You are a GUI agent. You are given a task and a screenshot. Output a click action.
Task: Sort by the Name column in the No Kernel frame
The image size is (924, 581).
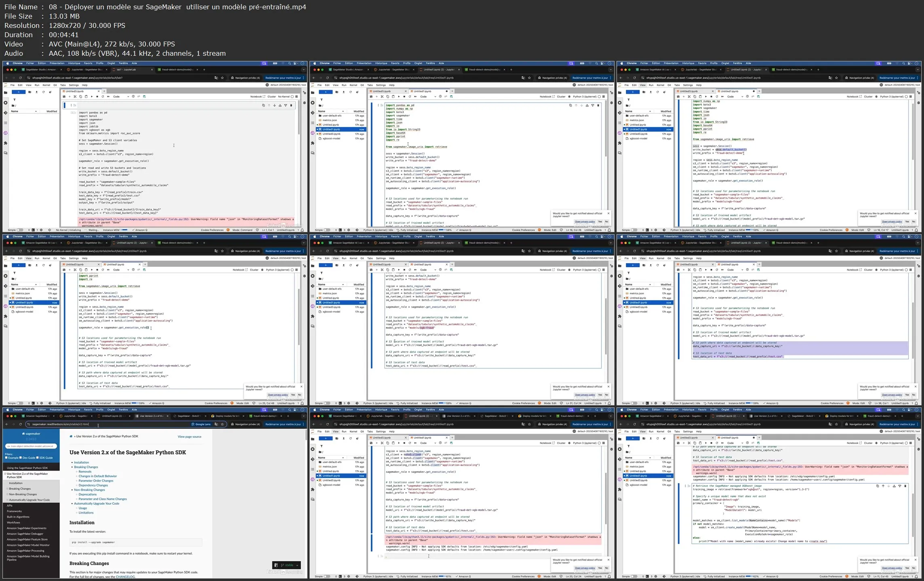coord(24,111)
